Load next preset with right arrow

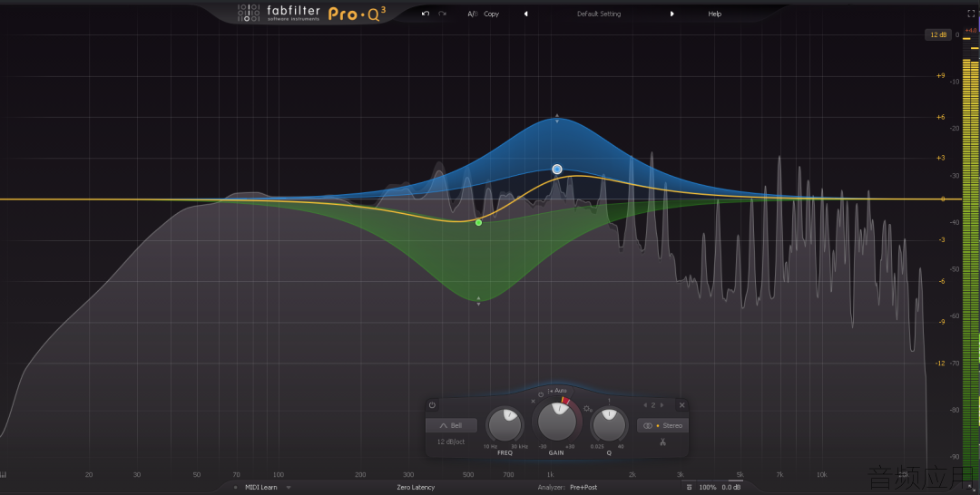(x=671, y=14)
